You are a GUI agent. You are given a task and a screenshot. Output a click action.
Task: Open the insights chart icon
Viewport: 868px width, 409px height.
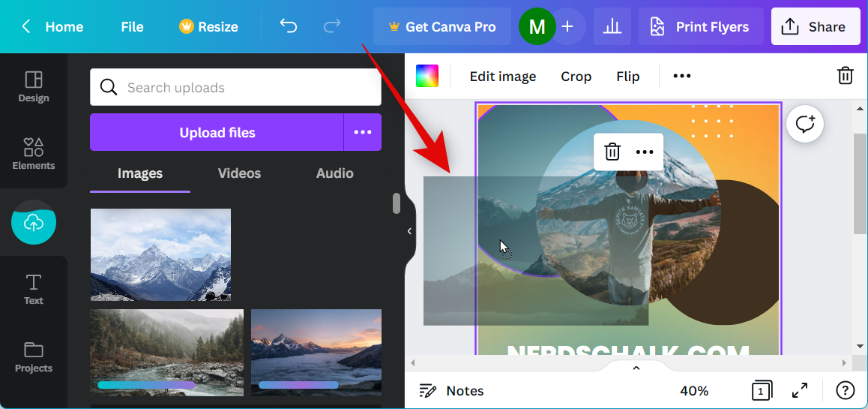(612, 27)
